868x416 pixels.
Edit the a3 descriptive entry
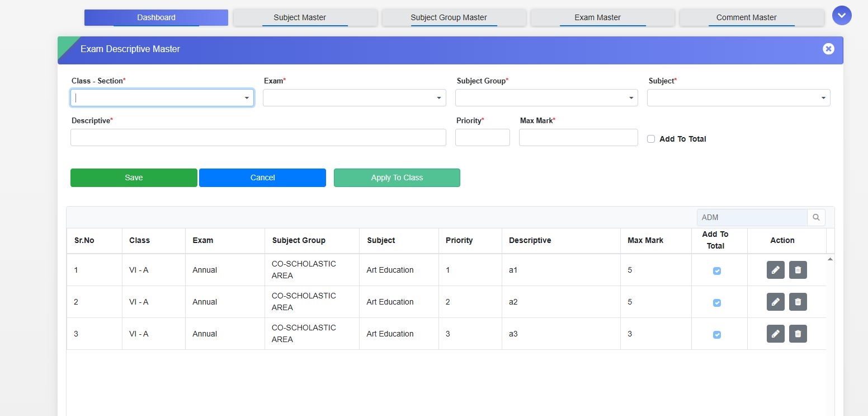pyautogui.click(x=775, y=334)
